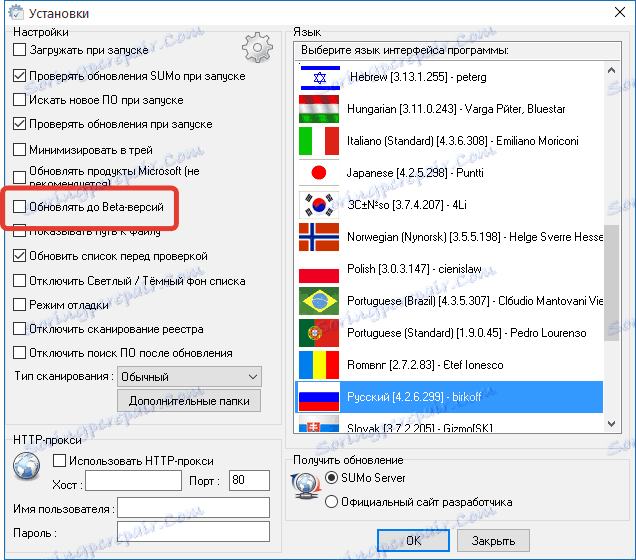Click the Hungarian flag icon
636x560 pixels.
click(319, 109)
